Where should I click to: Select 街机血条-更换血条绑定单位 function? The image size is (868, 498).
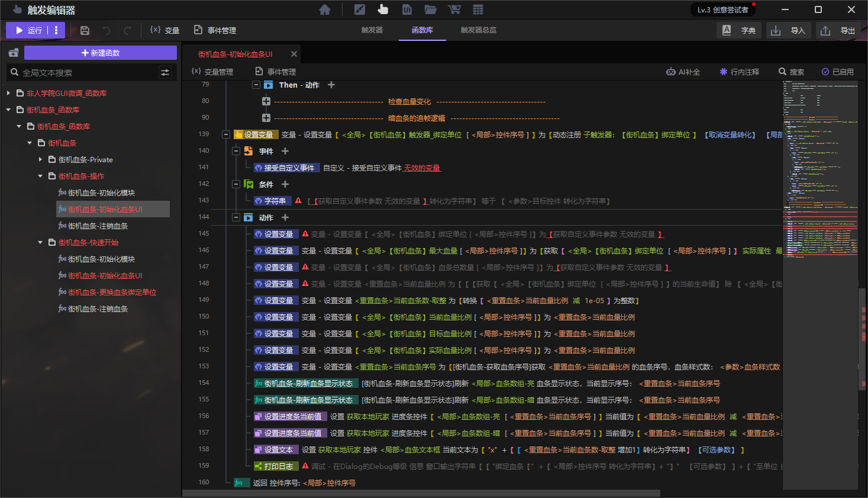tap(107, 292)
